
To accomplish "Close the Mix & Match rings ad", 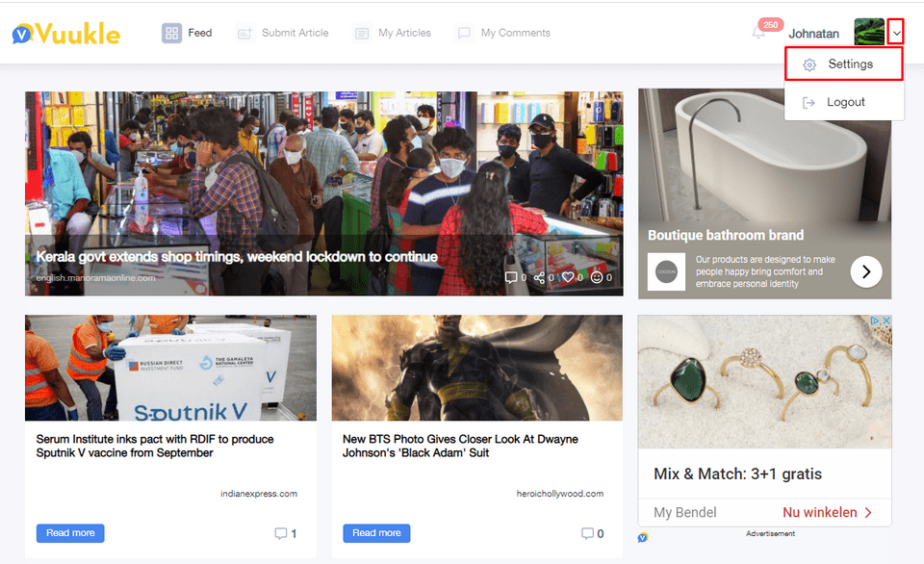I will (885, 320).
